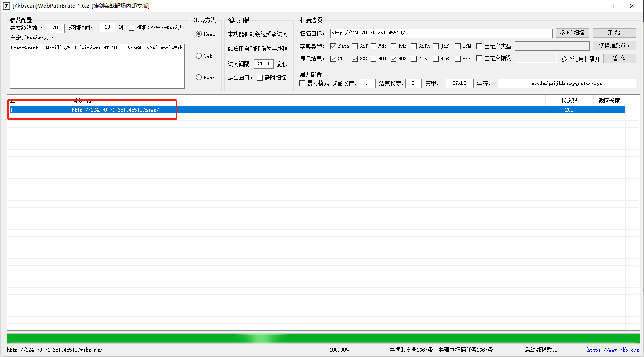Select the Head HTTP method radio button
Viewport: 644px width, 357px height.
198,34
